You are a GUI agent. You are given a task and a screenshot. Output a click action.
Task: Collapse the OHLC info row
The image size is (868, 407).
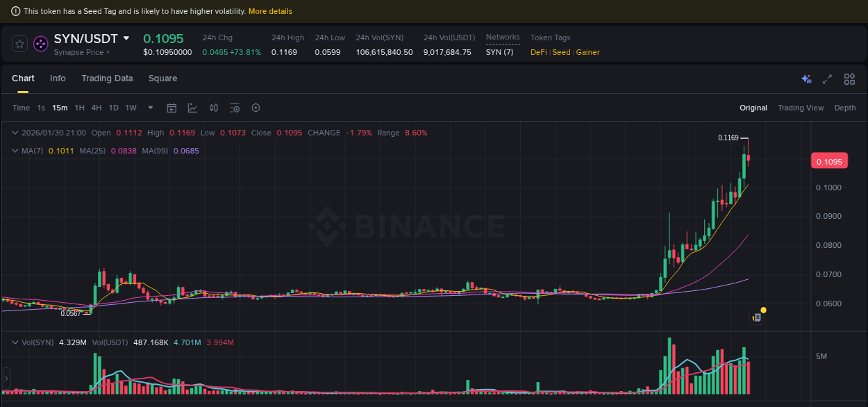[x=14, y=132]
